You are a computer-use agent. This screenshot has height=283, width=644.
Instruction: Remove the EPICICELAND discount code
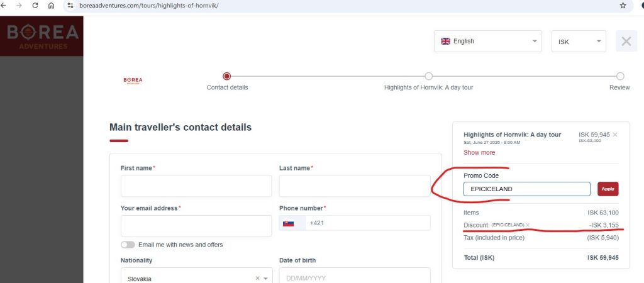pyautogui.click(x=528, y=225)
